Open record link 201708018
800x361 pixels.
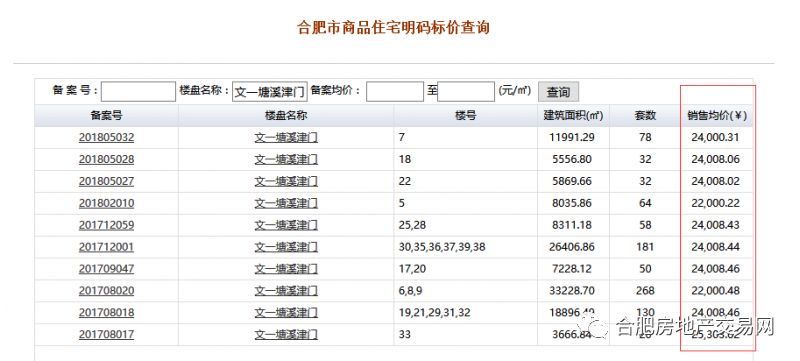pyautogui.click(x=106, y=313)
